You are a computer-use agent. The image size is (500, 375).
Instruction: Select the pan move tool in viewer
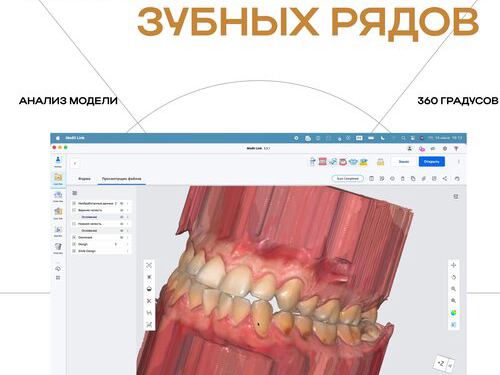pyautogui.click(x=453, y=265)
